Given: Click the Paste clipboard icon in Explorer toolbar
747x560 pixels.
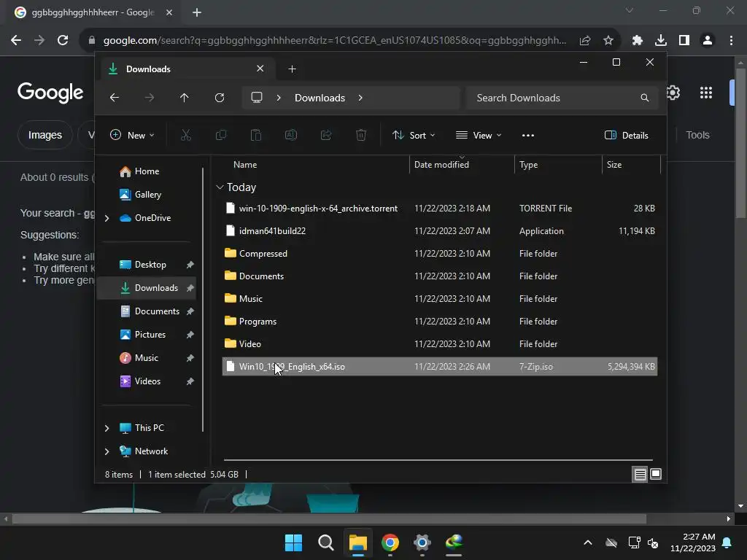Looking at the screenshot, I should click(x=256, y=135).
